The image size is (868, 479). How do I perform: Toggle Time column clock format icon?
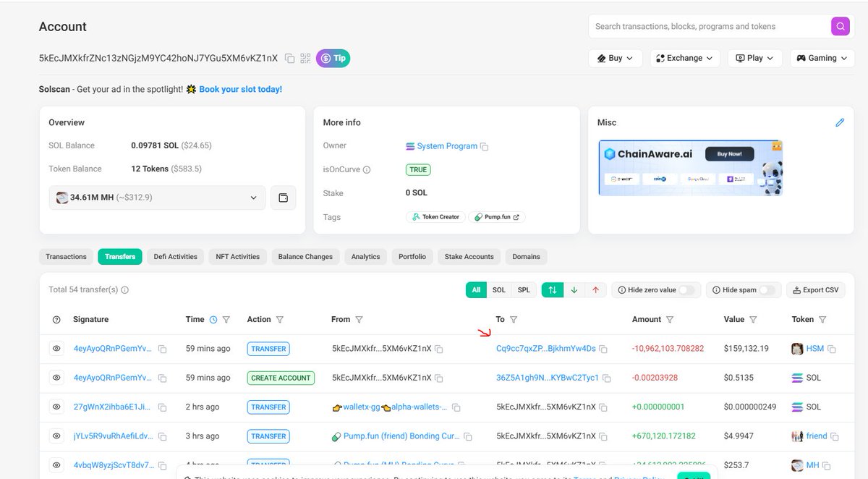pos(213,320)
